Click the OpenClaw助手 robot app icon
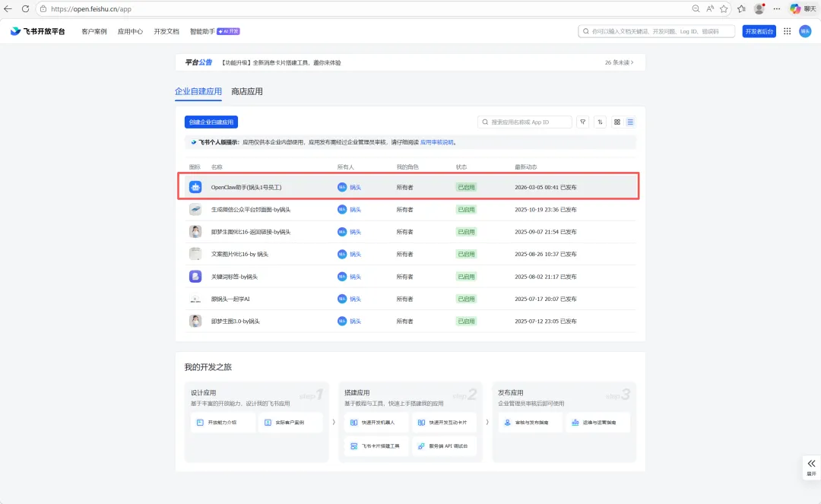The width and height of the screenshot is (821, 504). 195,187
